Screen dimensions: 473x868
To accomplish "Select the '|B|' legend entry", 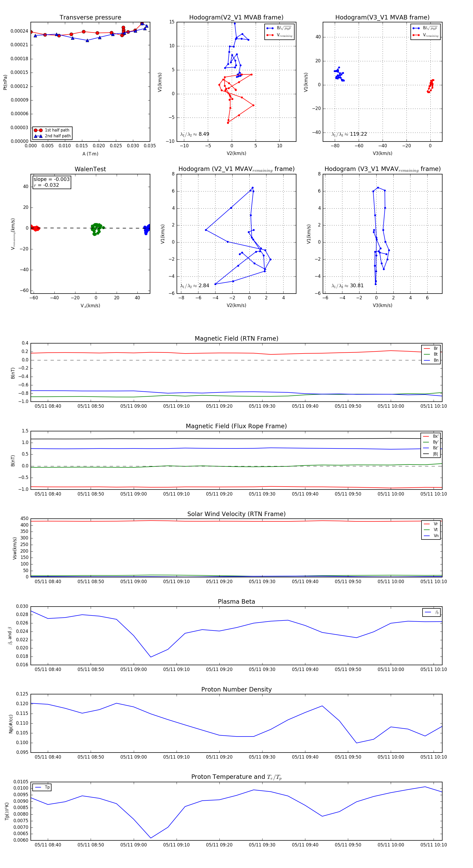I will coord(431,454).
